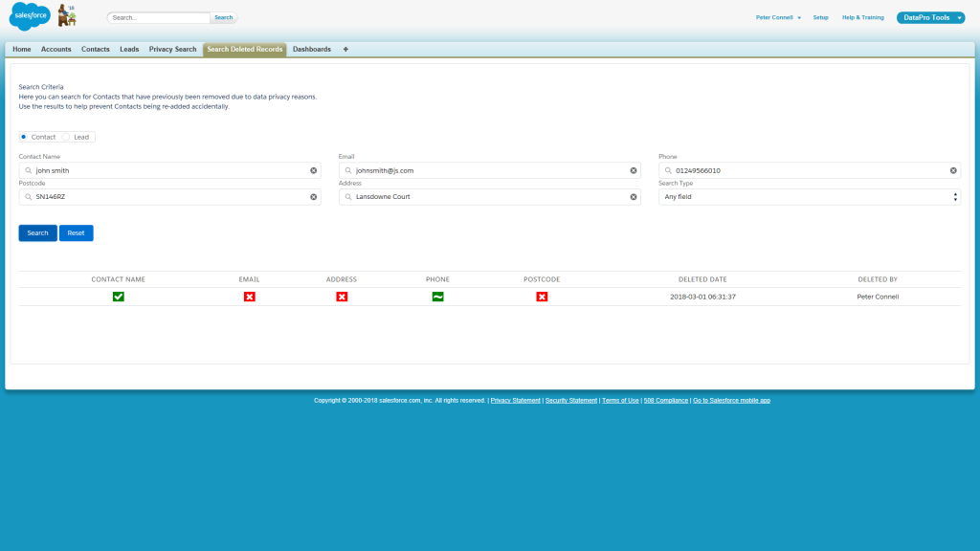
Task: Click the red X icon under Email column
Action: [x=250, y=297]
